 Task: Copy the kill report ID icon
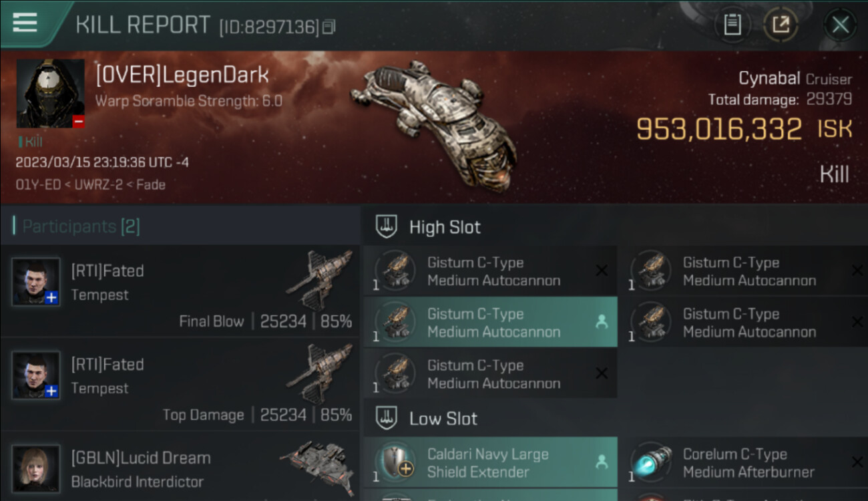(329, 27)
